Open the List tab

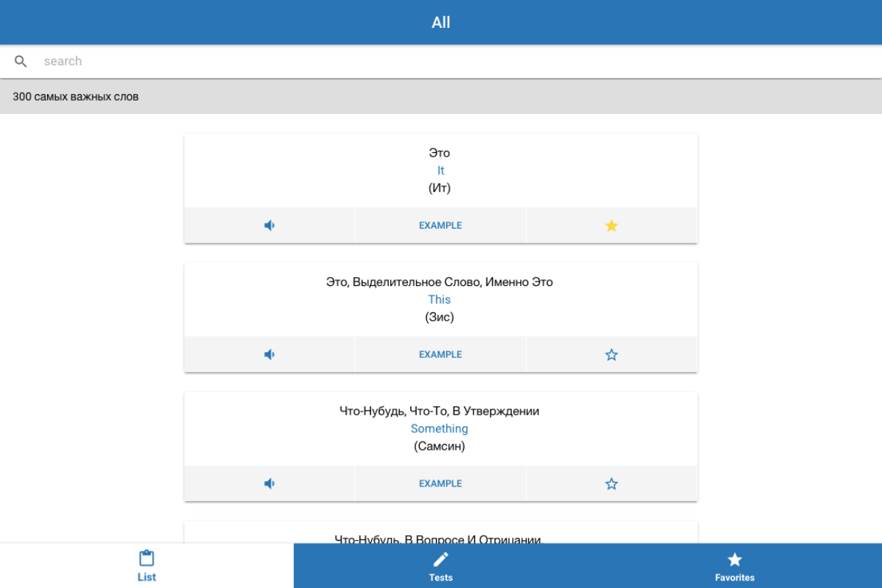[147, 566]
